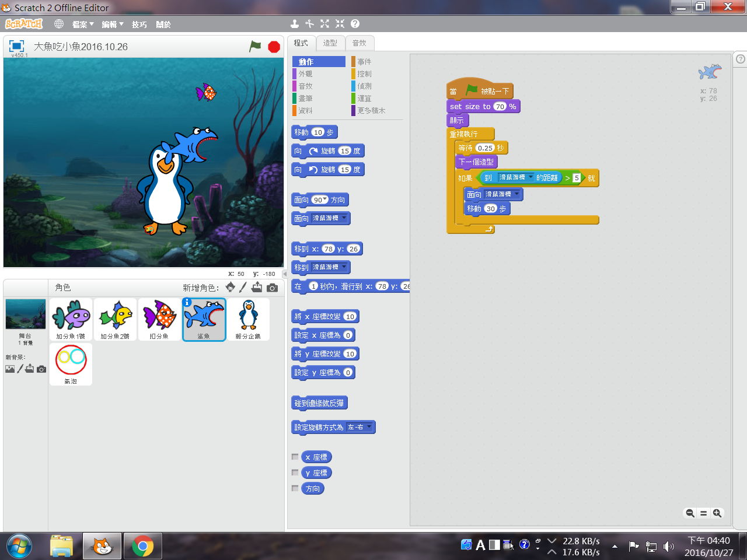Check the 方向 reporter checkbox
Image resolution: width=747 pixels, height=560 pixels.
pyautogui.click(x=295, y=488)
